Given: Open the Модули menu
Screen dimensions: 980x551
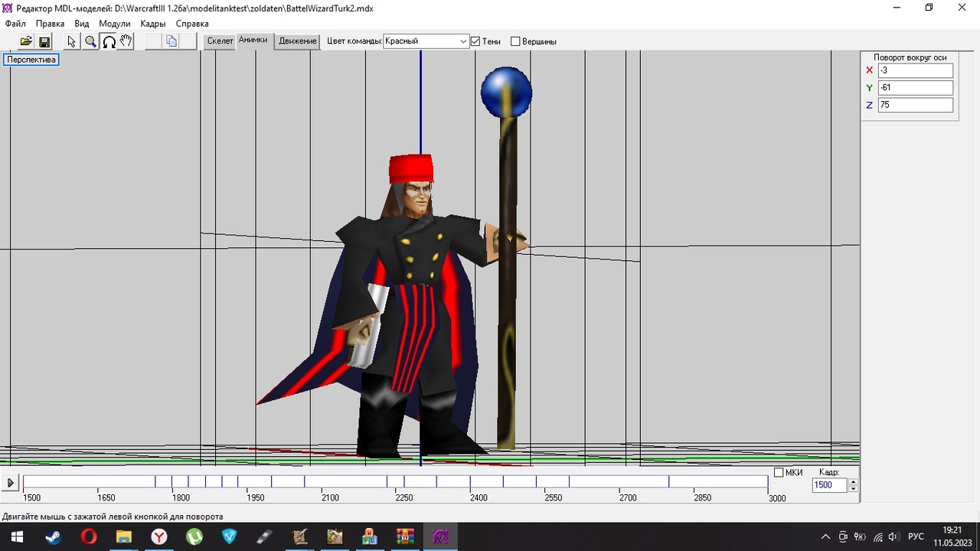Looking at the screenshot, I should (114, 24).
